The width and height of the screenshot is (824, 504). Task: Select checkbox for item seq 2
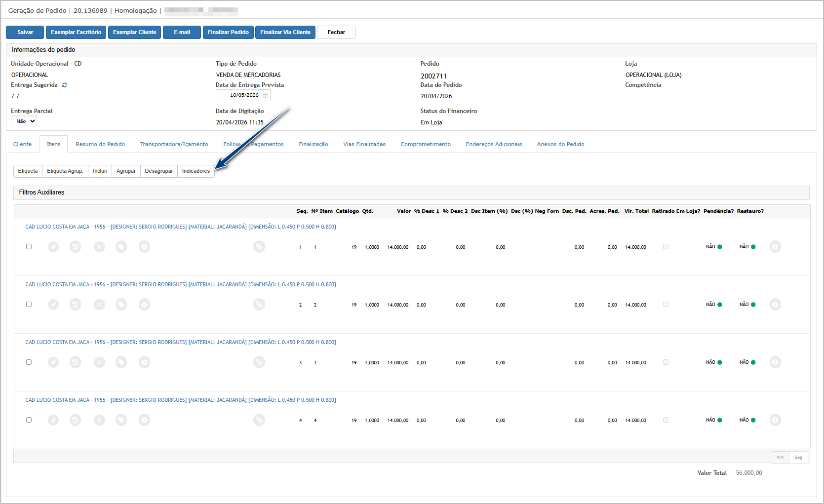pos(29,304)
